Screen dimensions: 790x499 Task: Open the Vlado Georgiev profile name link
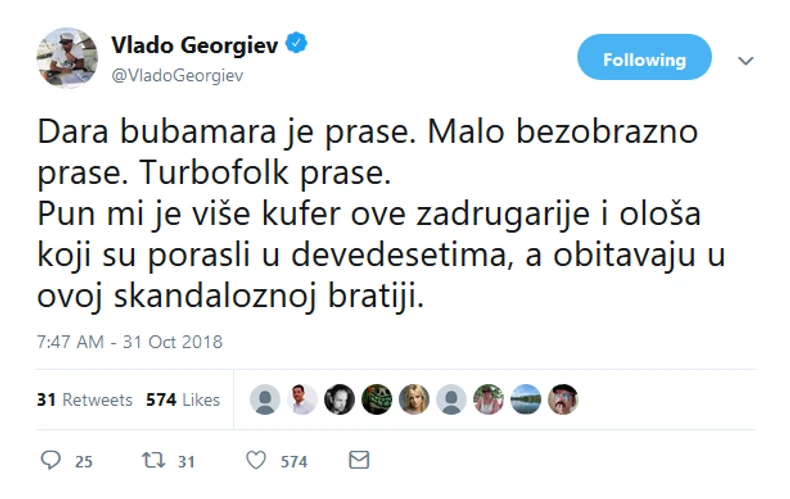pyautogui.click(x=196, y=45)
